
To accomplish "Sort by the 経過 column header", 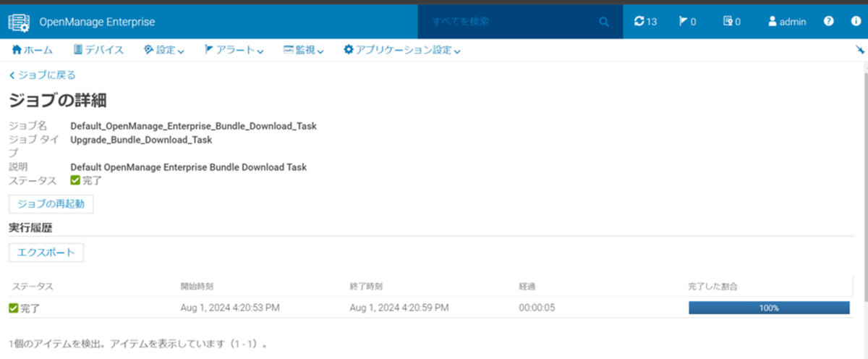I will [527, 287].
